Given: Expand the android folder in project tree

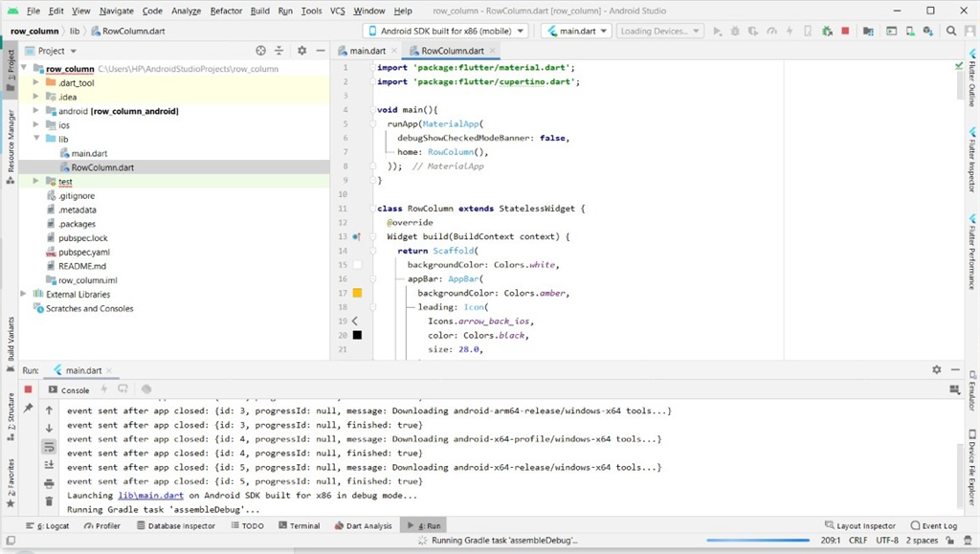Looking at the screenshot, I should (36, 111).
